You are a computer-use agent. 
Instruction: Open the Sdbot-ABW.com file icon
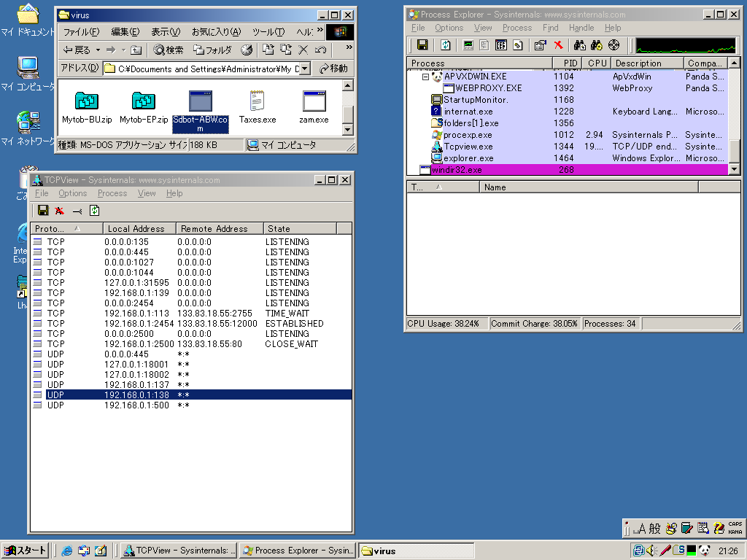pyautogui.click(x=200, y=101)
